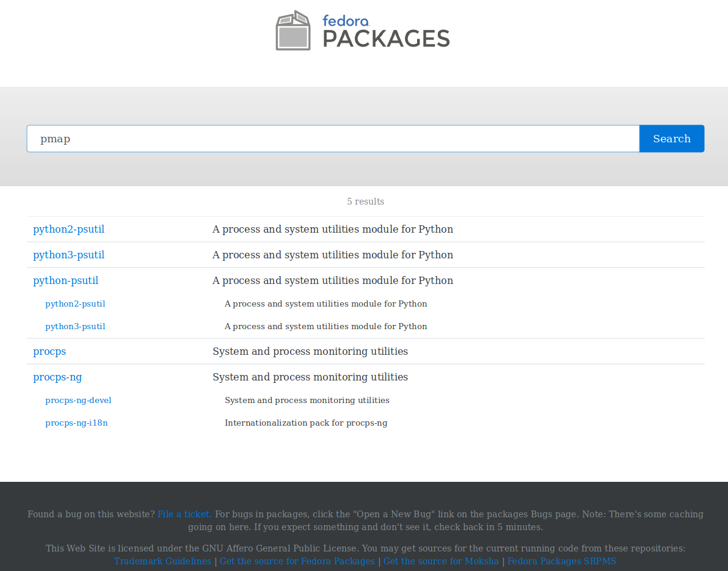
Task: Click procps description 'System and process monitoring utilities'
Action: 310,351
